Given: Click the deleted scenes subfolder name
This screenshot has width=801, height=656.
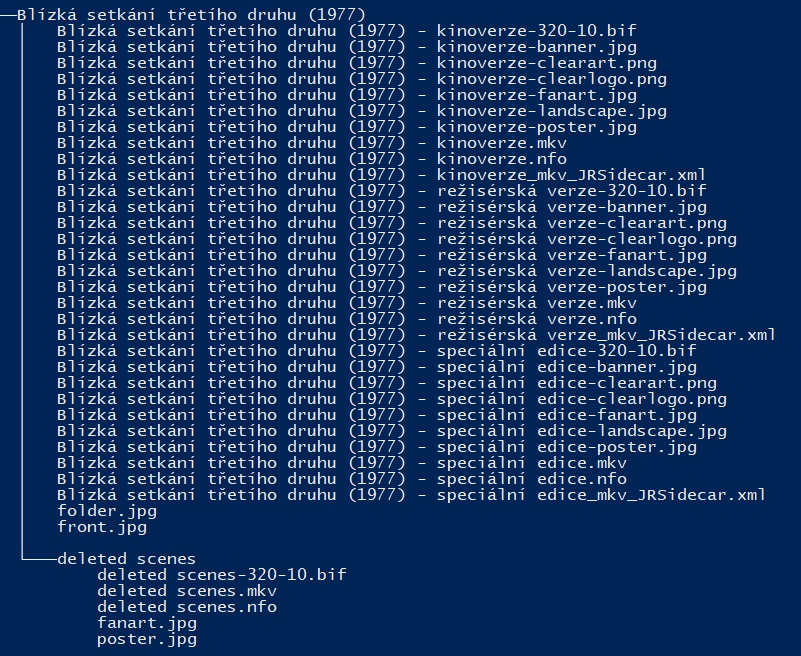Looking at the screenshot, I should point(126,559).
